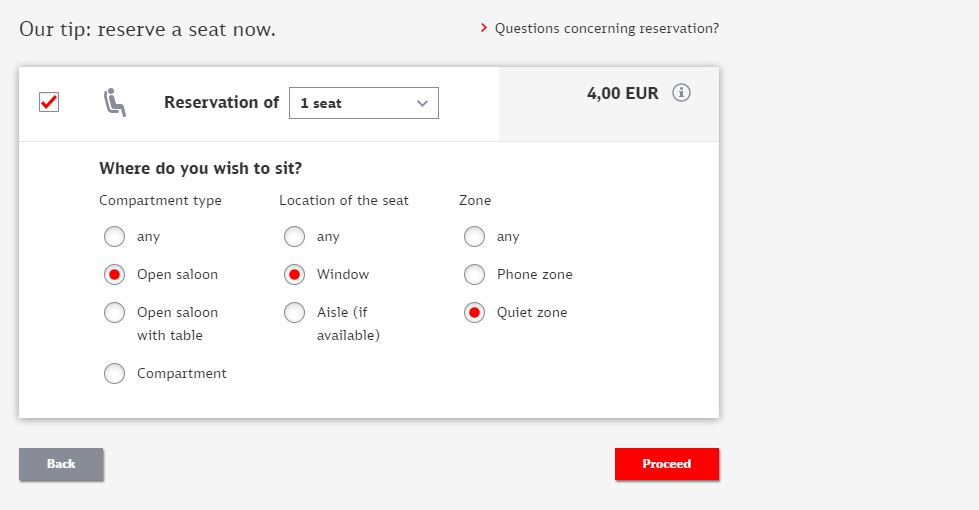
Task: Open the price information icon
Action: [682, 93]
